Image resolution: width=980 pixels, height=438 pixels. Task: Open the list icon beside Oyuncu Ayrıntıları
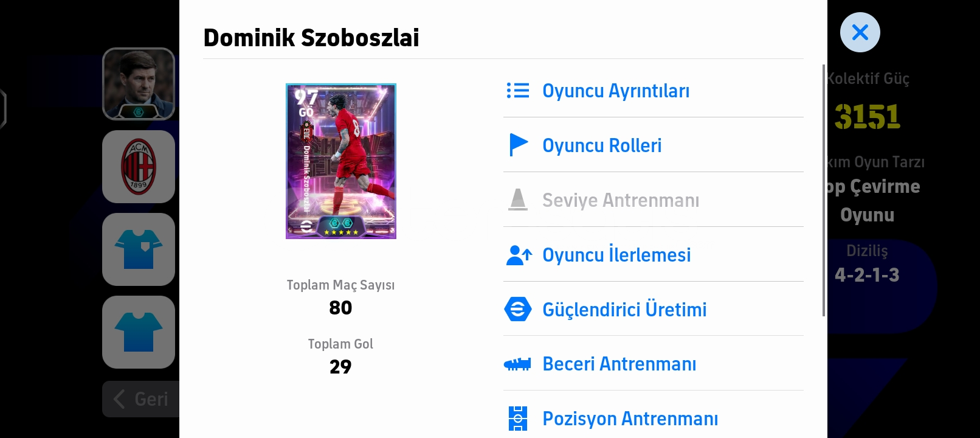click(518, 91)
